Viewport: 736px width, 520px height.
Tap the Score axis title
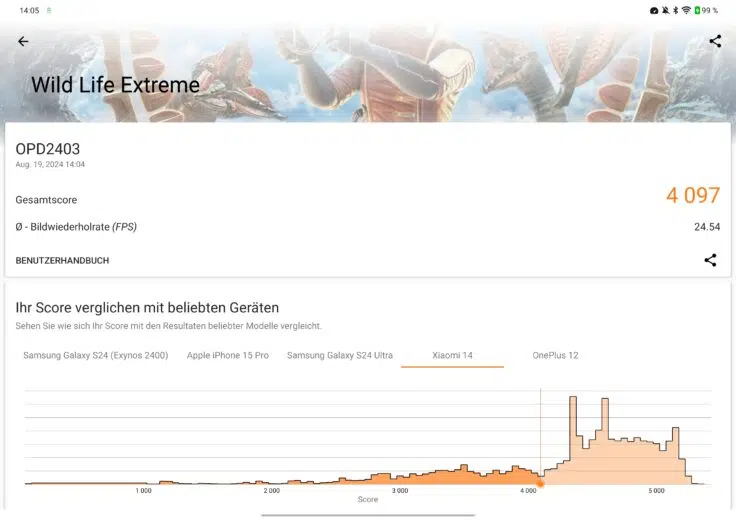(368, 499)
